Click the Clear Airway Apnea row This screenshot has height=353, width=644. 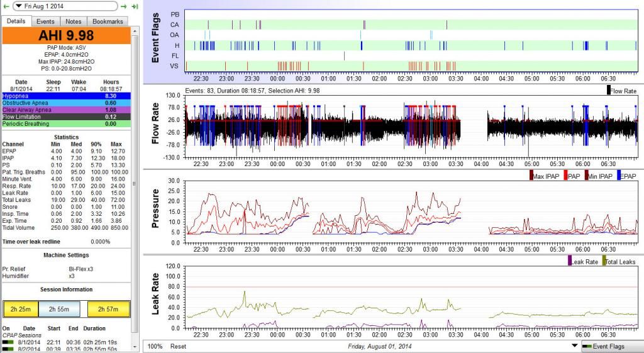point(65,109)
